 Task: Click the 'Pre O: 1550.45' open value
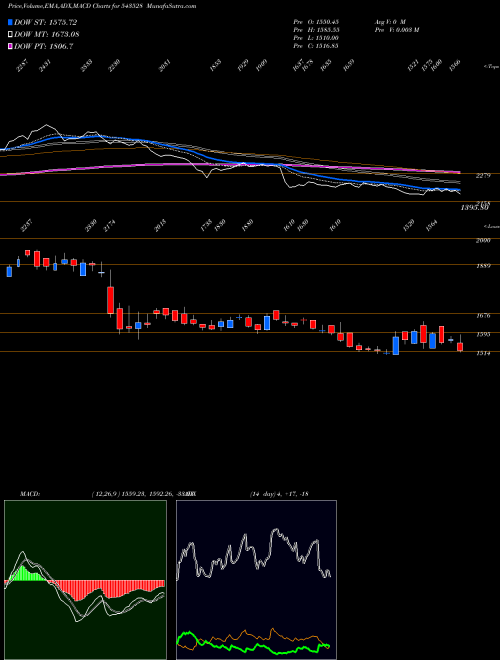point(316,21)
